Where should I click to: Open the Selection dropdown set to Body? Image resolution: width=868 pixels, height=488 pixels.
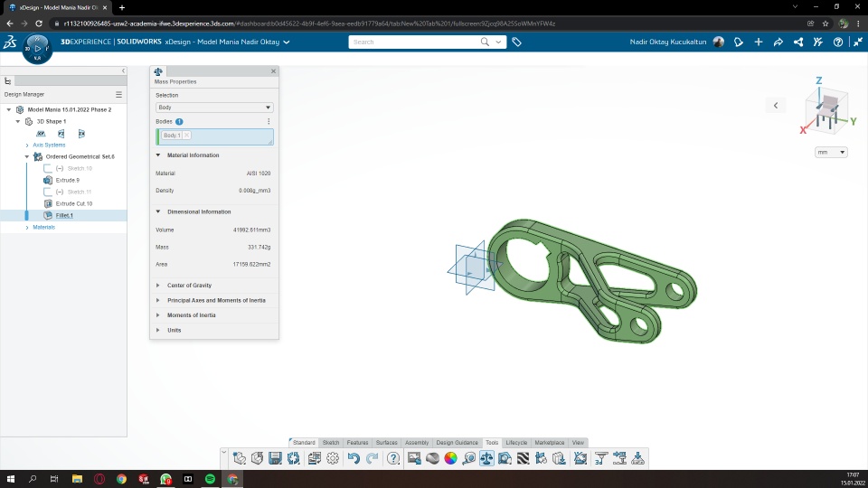(x=214, y=108)
